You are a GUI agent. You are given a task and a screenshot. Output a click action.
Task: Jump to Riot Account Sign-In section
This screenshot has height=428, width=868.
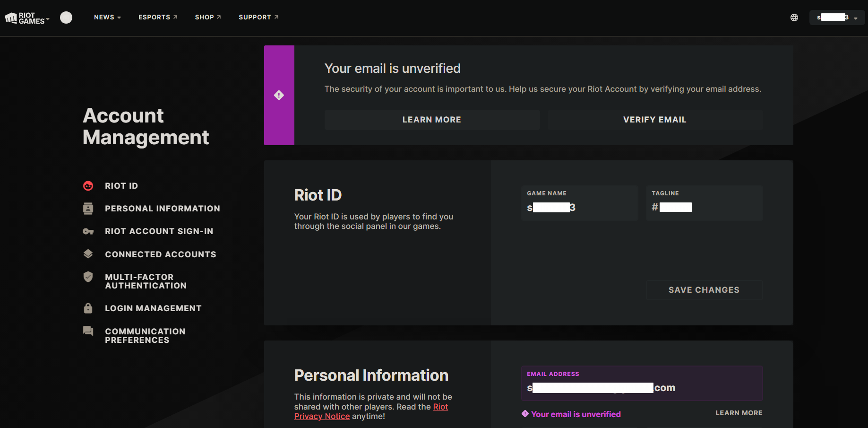pos(159,231)
